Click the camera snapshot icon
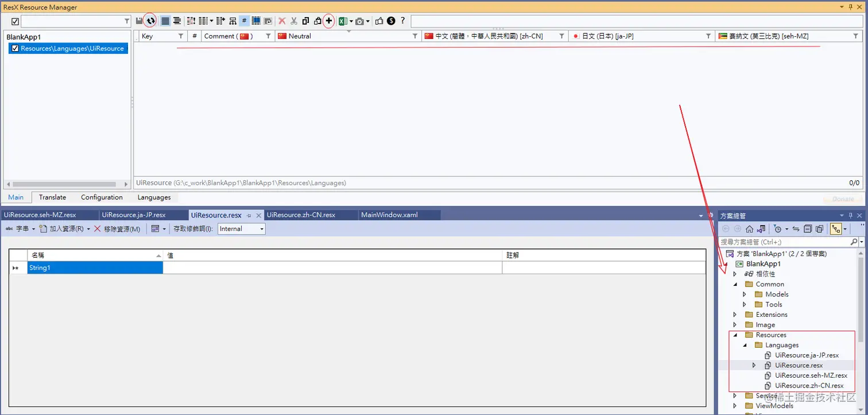 (360, 21)
